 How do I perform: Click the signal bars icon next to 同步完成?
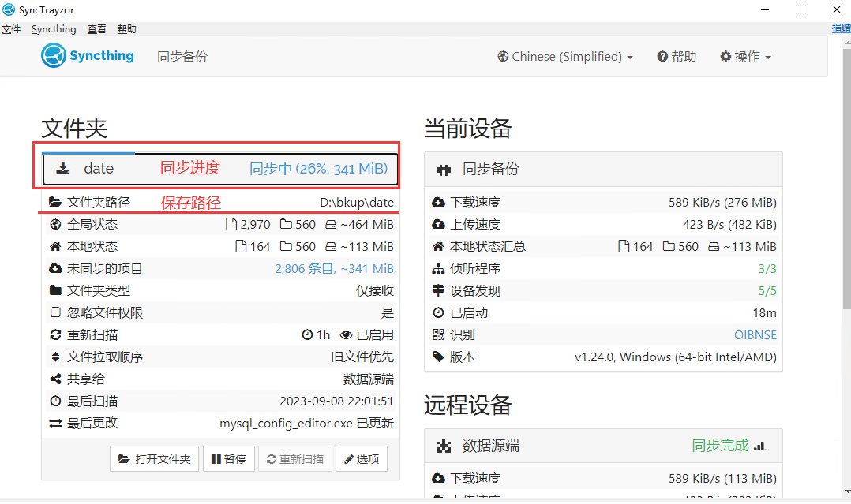759,446
